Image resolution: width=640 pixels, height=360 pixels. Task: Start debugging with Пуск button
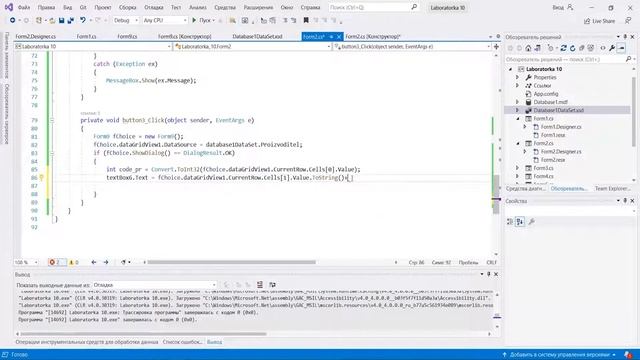[203, 20]
